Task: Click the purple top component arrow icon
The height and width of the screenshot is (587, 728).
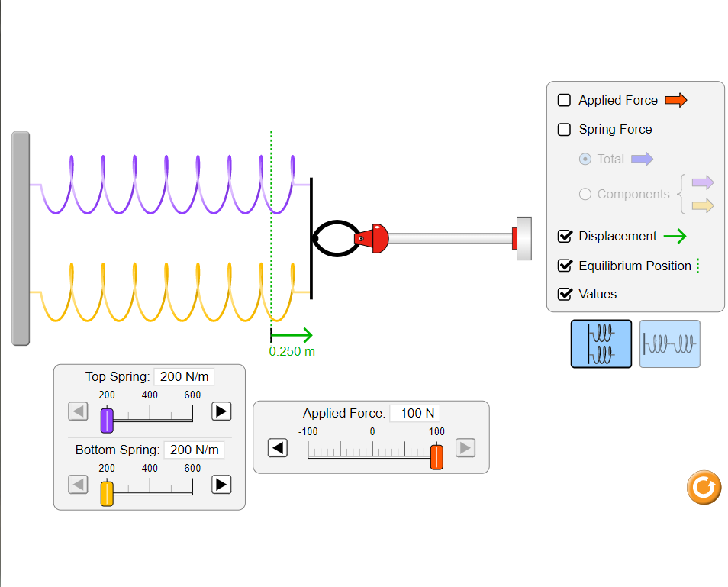Action: (703, 182)
